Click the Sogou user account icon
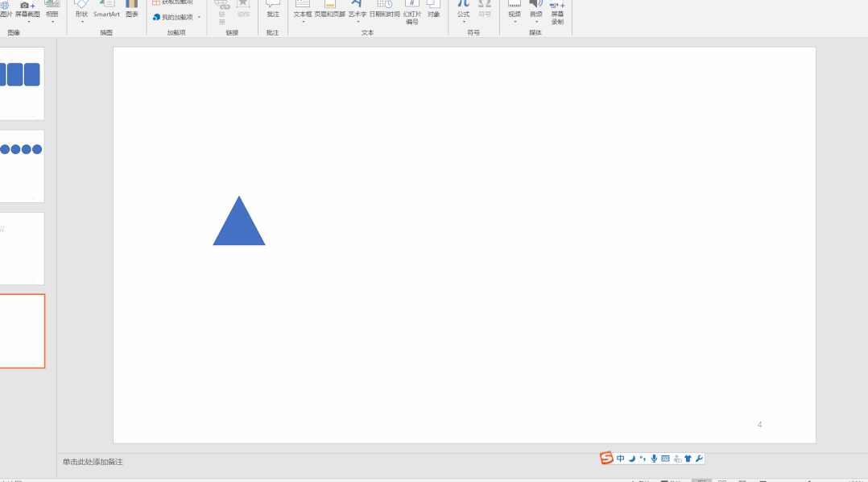 (677, 459)
